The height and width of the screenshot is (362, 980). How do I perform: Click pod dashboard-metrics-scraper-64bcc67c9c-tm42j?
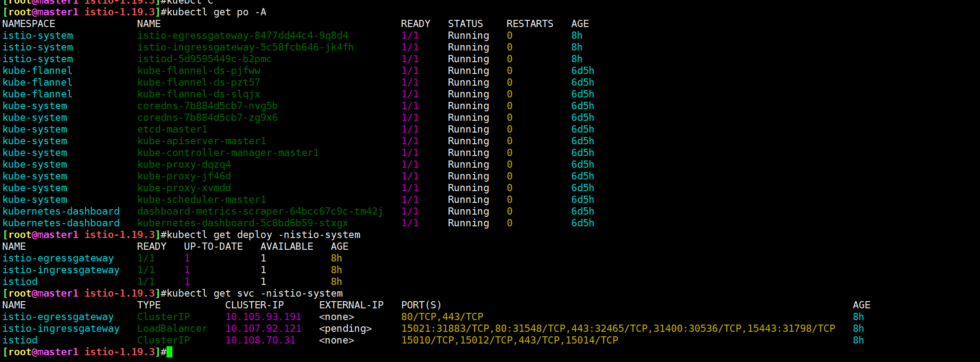[260, 211]
